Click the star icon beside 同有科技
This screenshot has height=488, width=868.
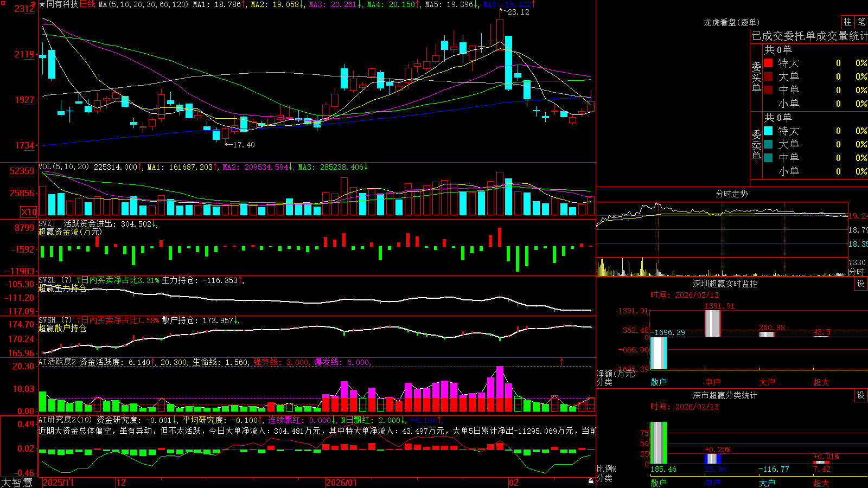(42, 4)
